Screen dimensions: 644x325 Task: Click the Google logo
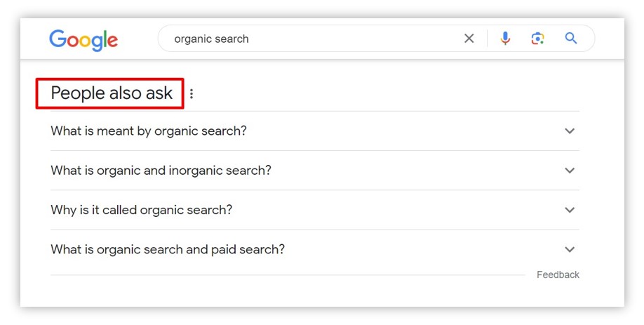click(x=83, y=40)
